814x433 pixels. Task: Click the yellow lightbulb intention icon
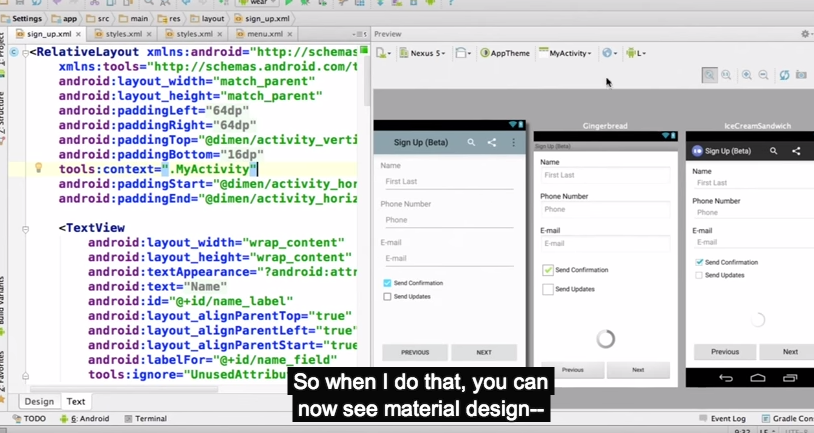click(38, 167)
